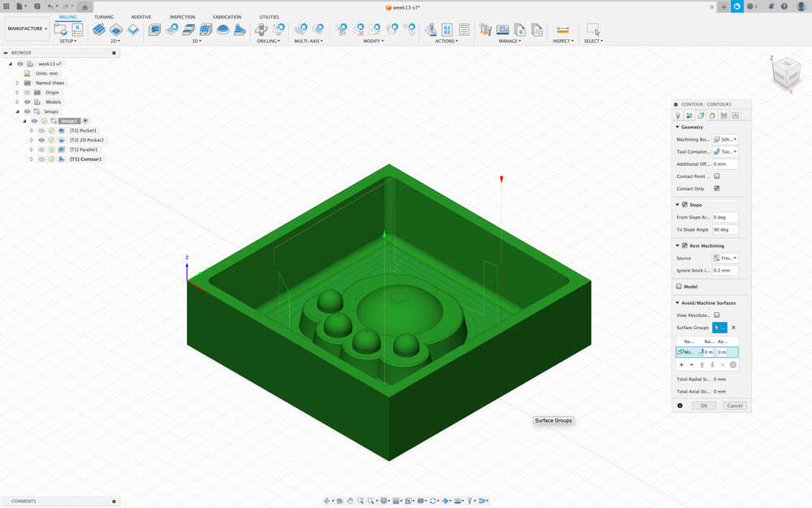Collapse the Avoid/Machine Surfaces section
Image resolution: width=812 pixels, height=508 pixels.
click(x=677, y=302)
